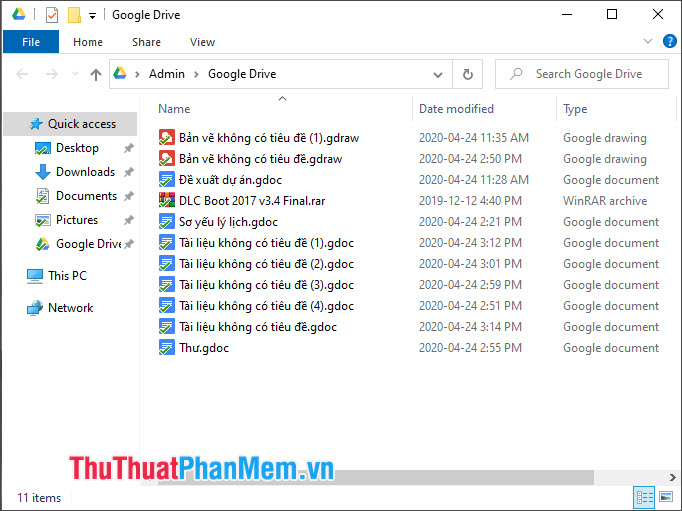Select Tài liệu không có tiêu đề (1).gdoc icon
682x511 pixels.
point(167,242)
